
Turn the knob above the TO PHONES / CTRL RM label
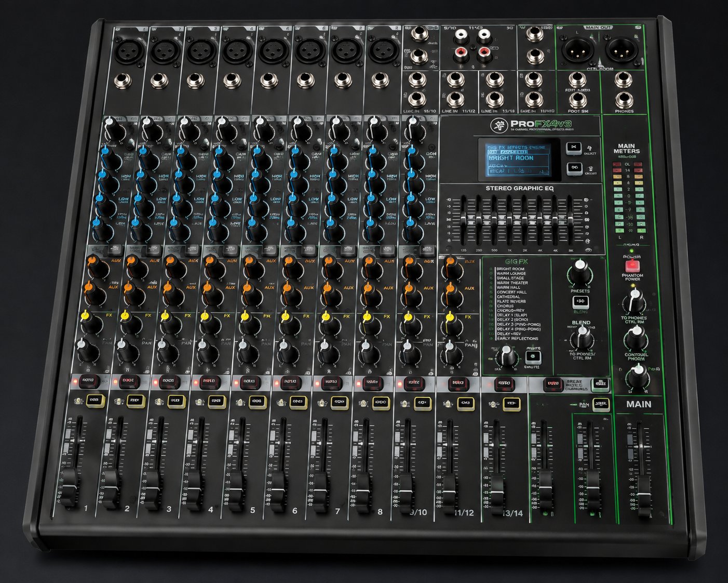(634, 301)
